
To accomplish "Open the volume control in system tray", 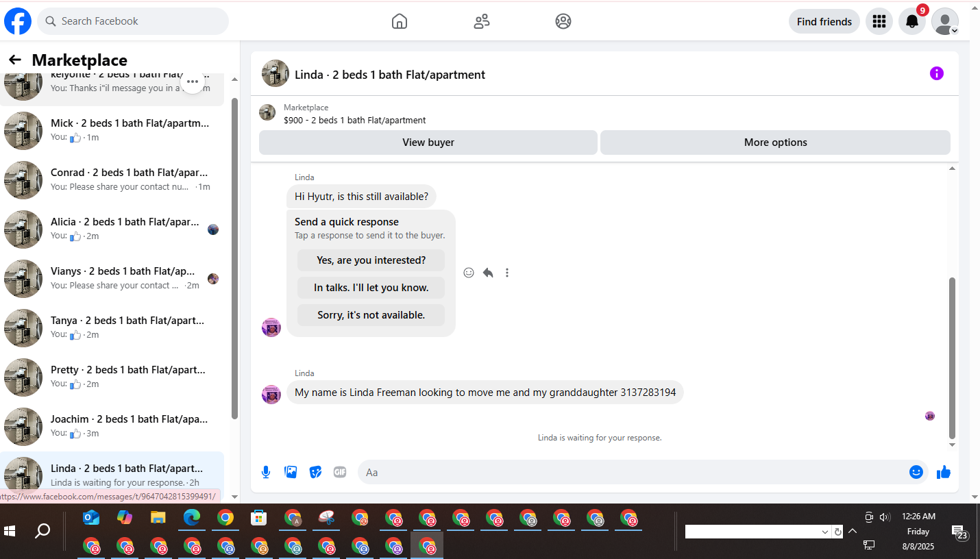I will click(x=884, y=517).
